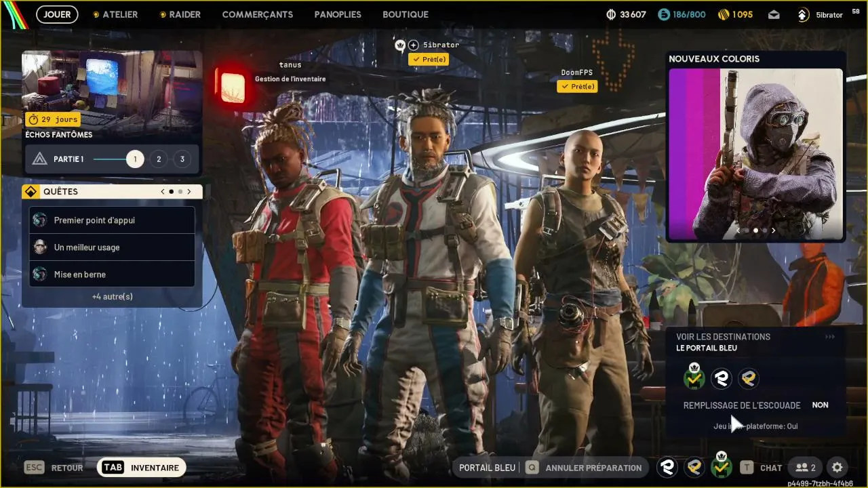Show previous Nouveaux Coloris slide arrow

click(738, 230)
